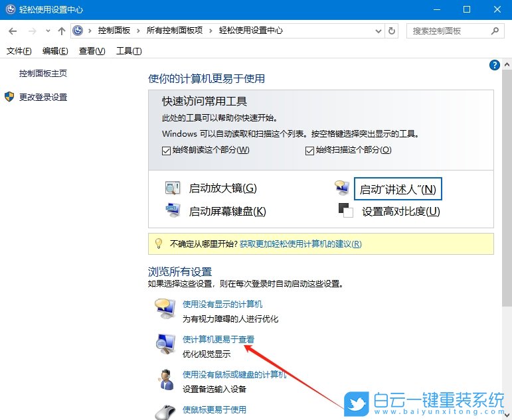
Task: Click the Narrator icon
Action: coord(342,188)
